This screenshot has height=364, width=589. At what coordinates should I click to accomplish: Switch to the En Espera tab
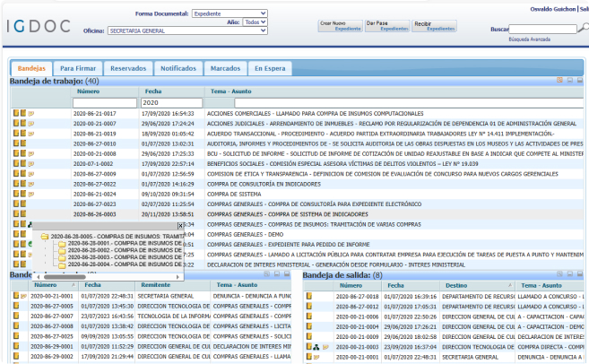270,68
